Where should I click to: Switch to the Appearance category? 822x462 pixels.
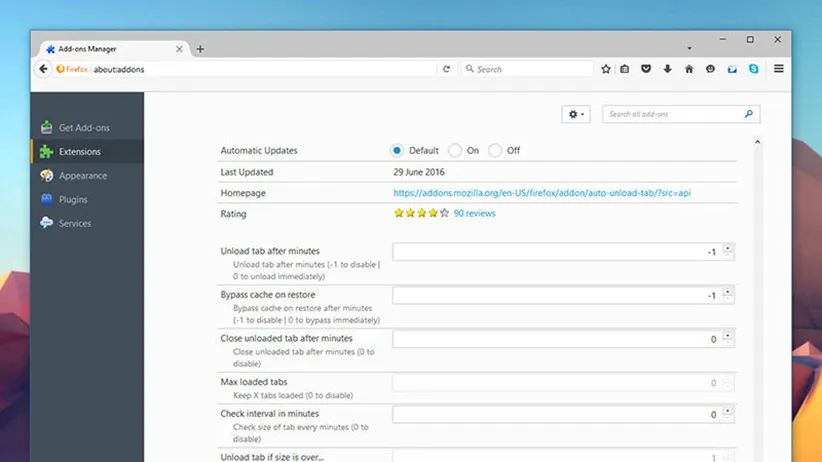(x=82, y=176)
